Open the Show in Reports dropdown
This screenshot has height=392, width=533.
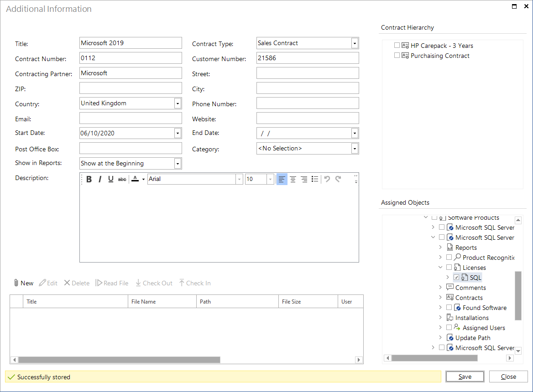pyautogui.click(x=178, y=164)
